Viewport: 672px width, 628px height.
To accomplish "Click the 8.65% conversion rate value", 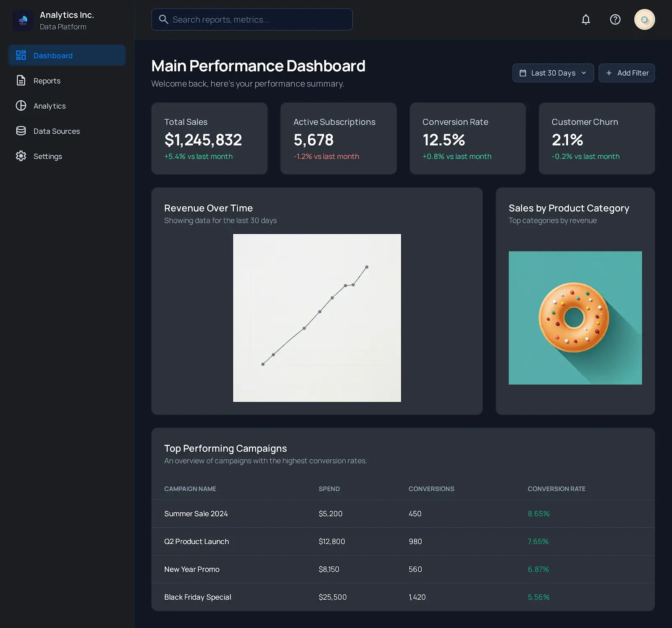I will pos(538,514).
